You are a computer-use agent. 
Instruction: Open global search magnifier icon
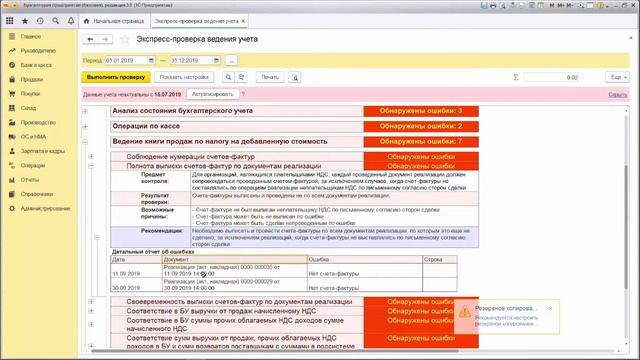pos(56,21)
